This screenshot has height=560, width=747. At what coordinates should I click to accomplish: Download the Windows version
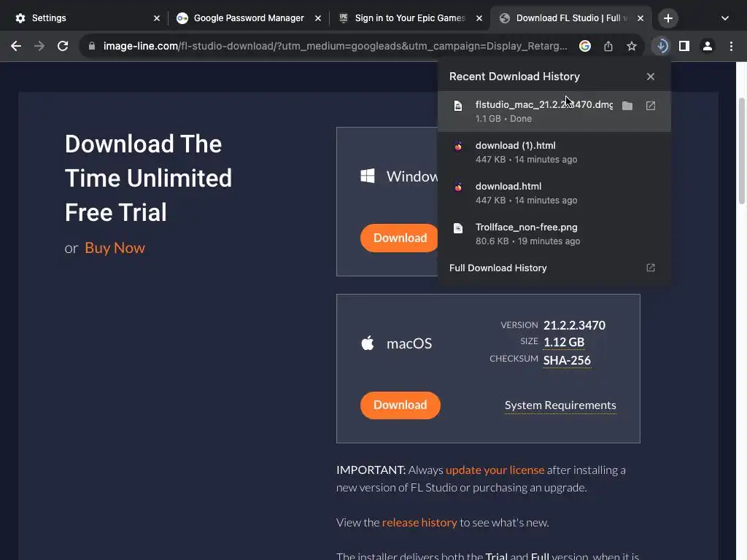[399, 238]
